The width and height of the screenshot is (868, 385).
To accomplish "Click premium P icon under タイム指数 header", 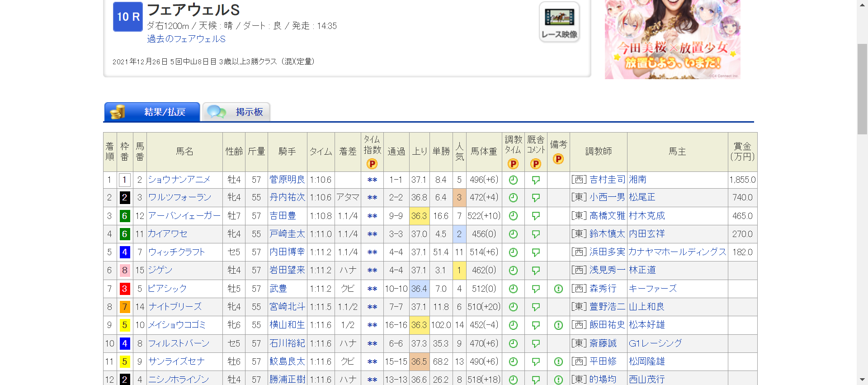I will 372,164.
